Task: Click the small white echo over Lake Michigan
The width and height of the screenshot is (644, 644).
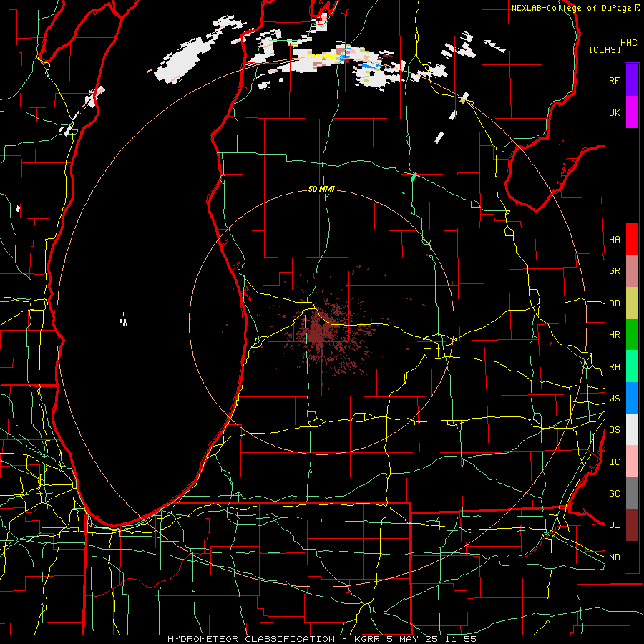Action: 123,320
